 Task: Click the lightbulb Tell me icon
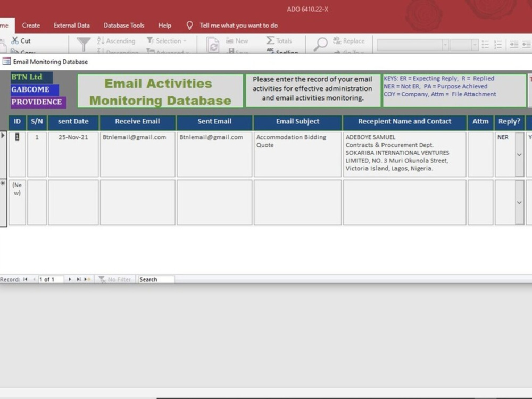[190, 26]
